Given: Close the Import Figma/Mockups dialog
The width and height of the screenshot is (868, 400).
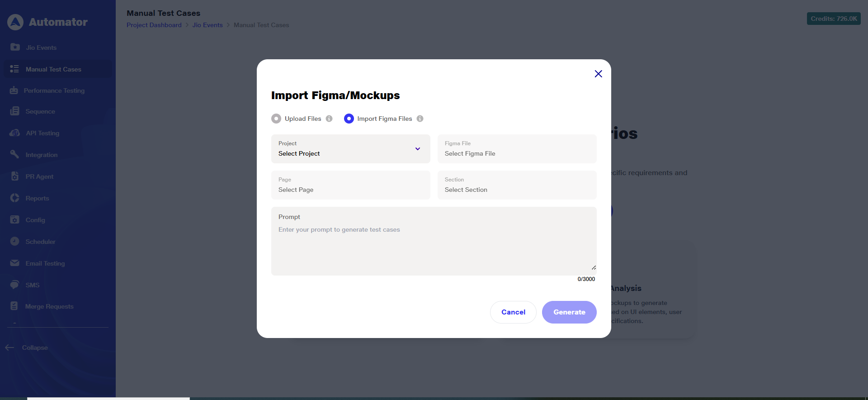Looking at the screenshot, I should click(x=598, y=74).
